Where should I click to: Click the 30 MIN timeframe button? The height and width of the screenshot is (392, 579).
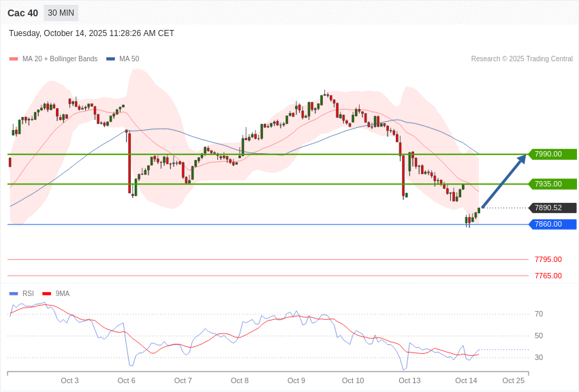61,13
